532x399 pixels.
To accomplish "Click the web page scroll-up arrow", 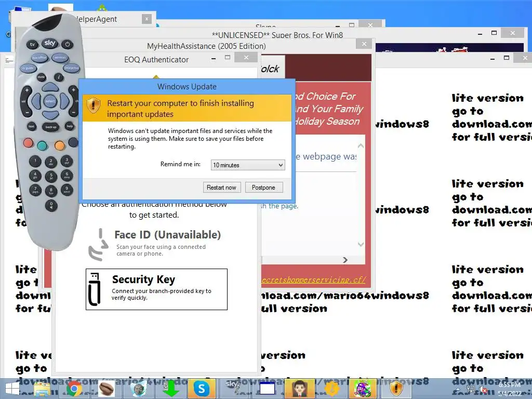I will 361,146.
